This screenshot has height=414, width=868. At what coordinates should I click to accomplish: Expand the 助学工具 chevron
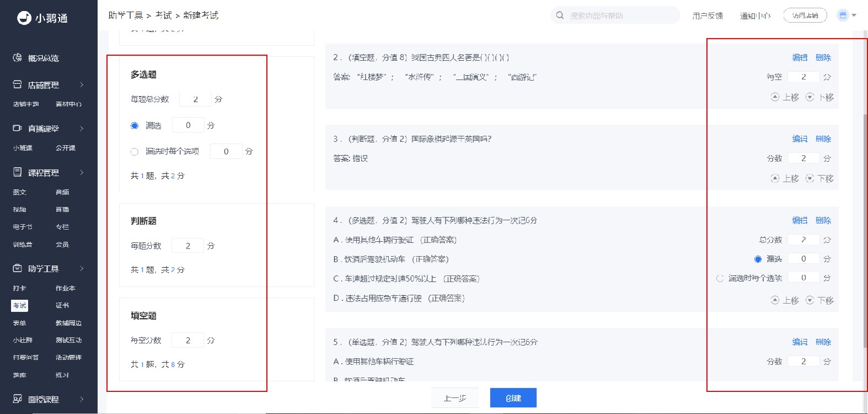pyautogui.click(x=82, y=268)
